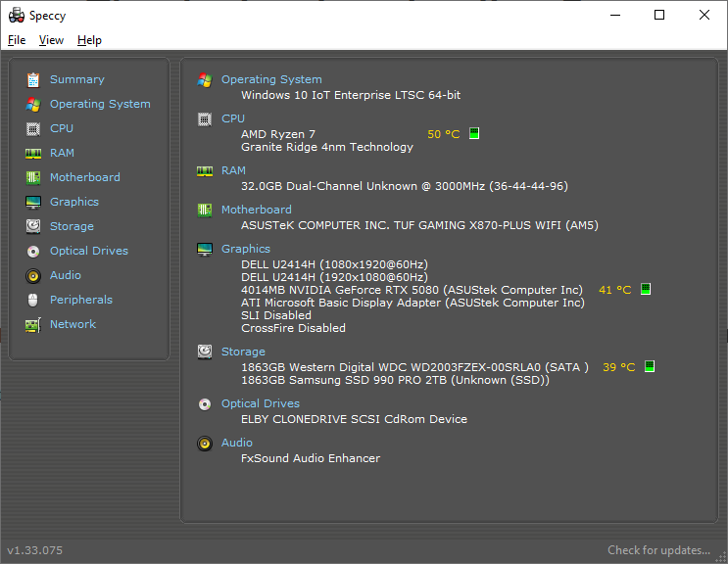Click the RAM stick icon in sidebar
Viewport: 728px width, 564px height.
point(33,153)
